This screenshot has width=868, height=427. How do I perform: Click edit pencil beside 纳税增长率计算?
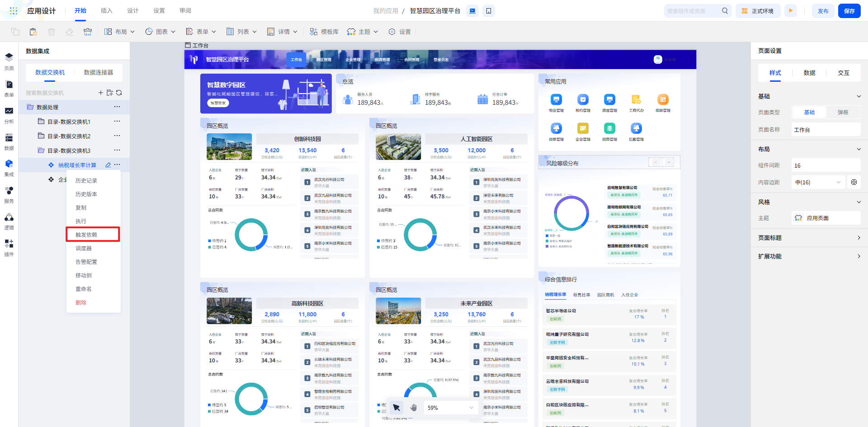pyautogui.click(x=108, y=165)
